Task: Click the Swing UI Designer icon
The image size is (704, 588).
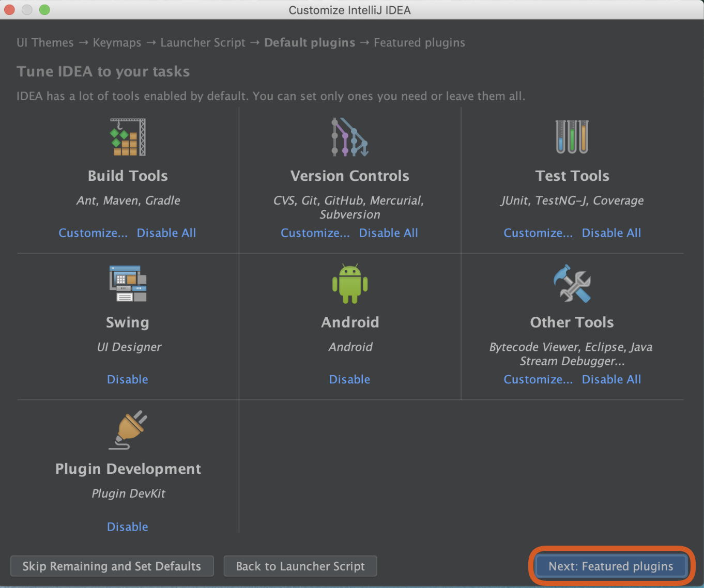Action: tap(128, 283)
